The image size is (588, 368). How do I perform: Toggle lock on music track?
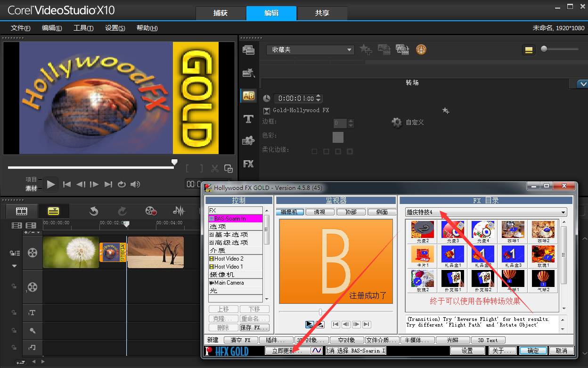coord(14,347)
